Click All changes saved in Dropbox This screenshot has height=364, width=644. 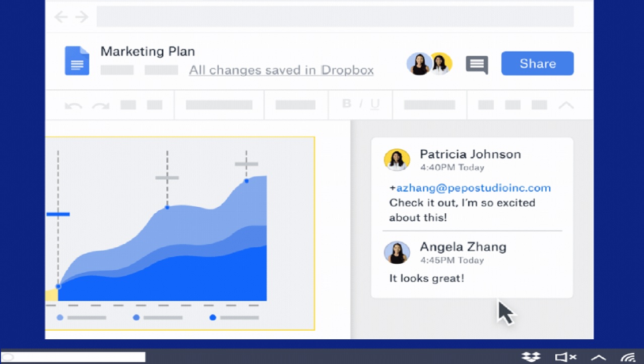(281, 70)
